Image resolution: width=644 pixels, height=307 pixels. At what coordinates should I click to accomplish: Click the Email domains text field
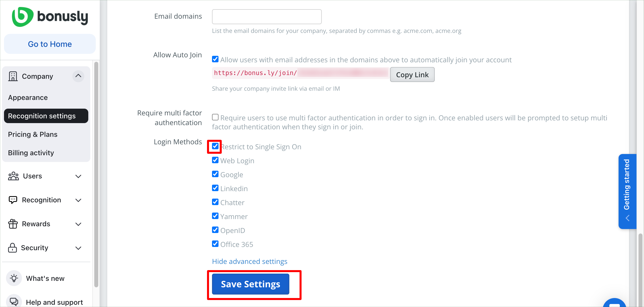coord(267,16)
